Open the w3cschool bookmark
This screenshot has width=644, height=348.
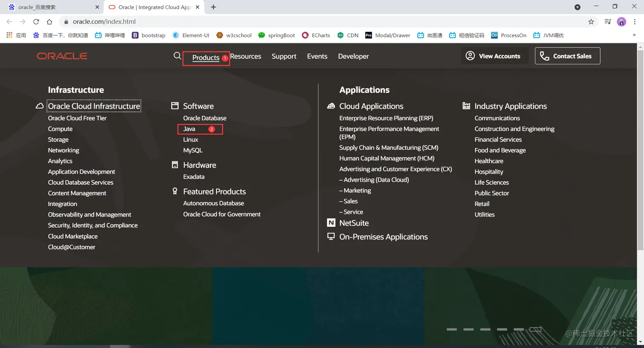[234, 35]
